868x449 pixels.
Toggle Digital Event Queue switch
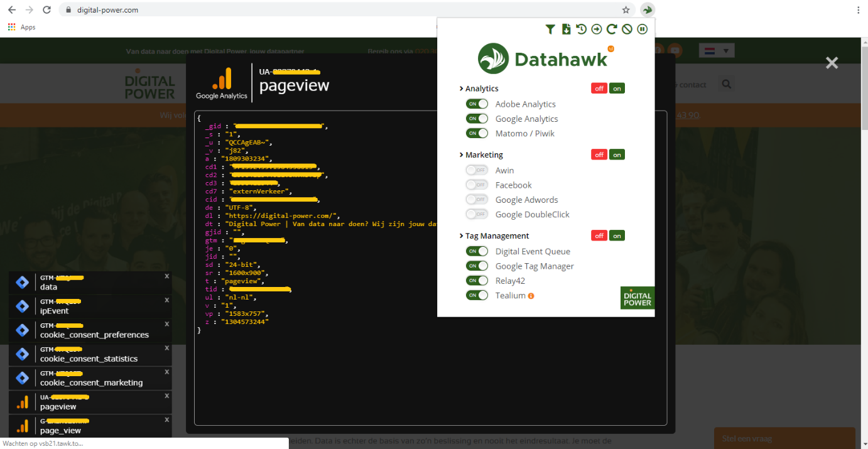click(477, 251)
